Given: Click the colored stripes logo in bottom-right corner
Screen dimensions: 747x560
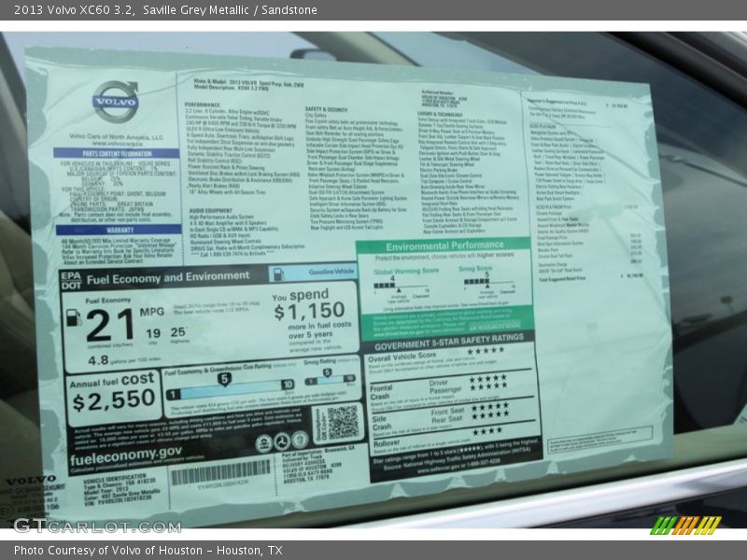Looking at the screenshot, I should pos(685,525).
